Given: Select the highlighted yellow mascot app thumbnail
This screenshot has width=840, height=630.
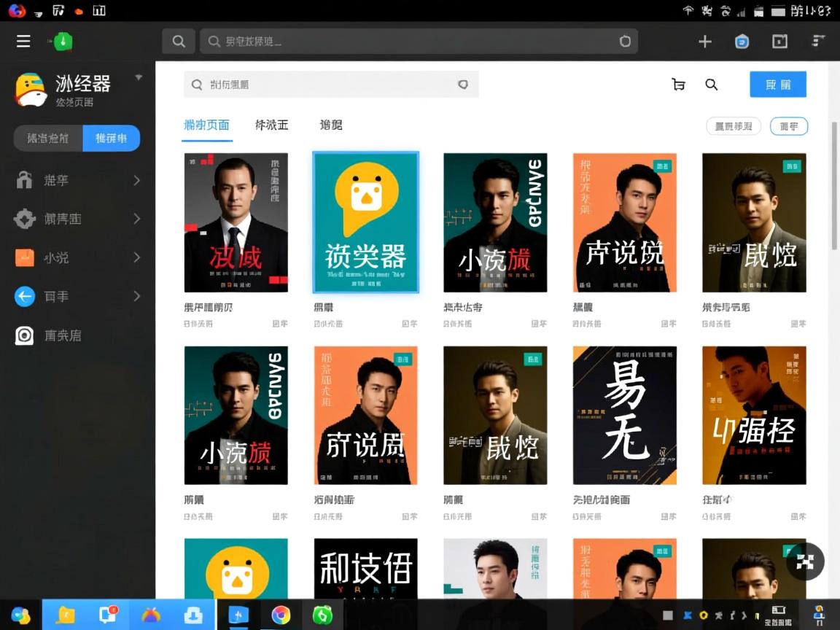Looking at the screenshot, I should point(365,222).
